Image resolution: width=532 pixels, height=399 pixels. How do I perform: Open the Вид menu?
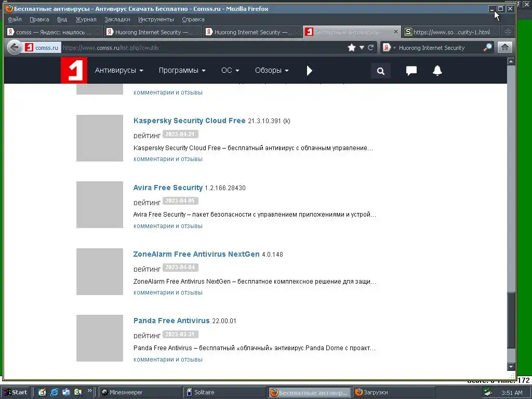pyautogui.click(x=62, y=19)
